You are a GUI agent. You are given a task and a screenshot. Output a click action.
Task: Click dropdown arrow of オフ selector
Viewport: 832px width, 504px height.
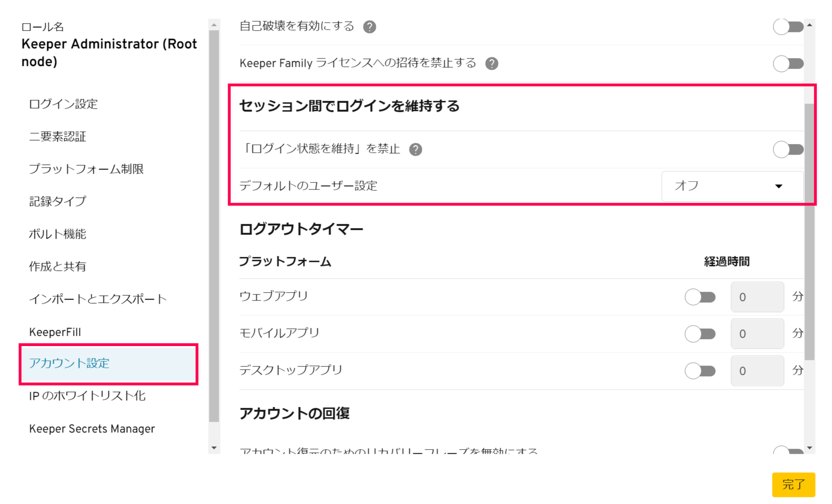click(779, 186)
